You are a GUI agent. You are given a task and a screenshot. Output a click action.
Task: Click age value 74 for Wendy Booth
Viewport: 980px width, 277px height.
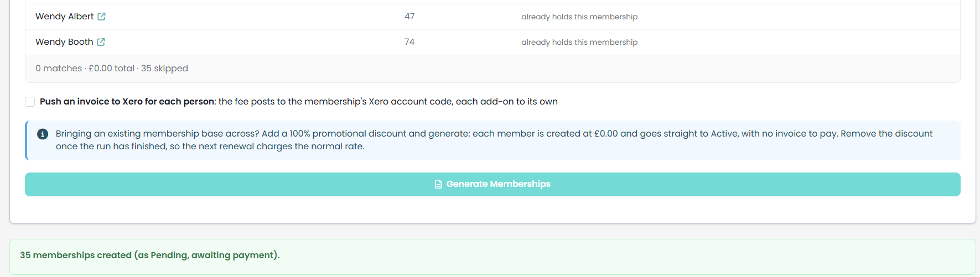pos(409,42)
